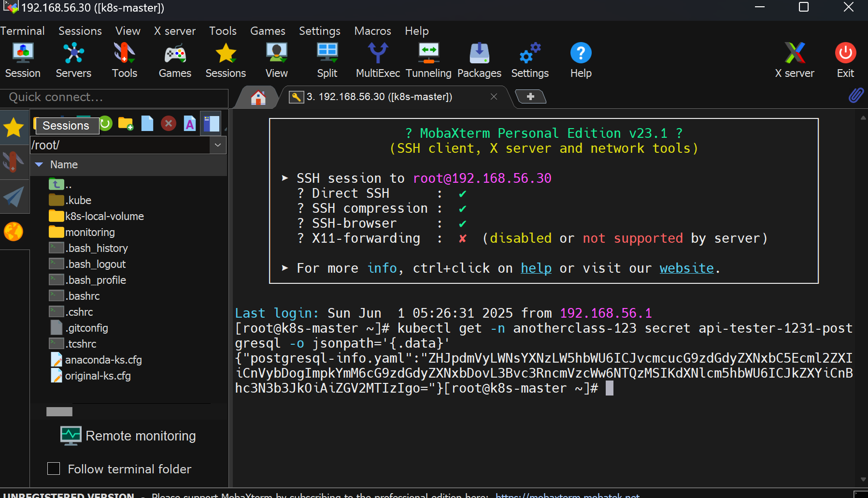Click the Sessions star toolbar icon
Screen dimensions: 868x498
pos(226,60)
